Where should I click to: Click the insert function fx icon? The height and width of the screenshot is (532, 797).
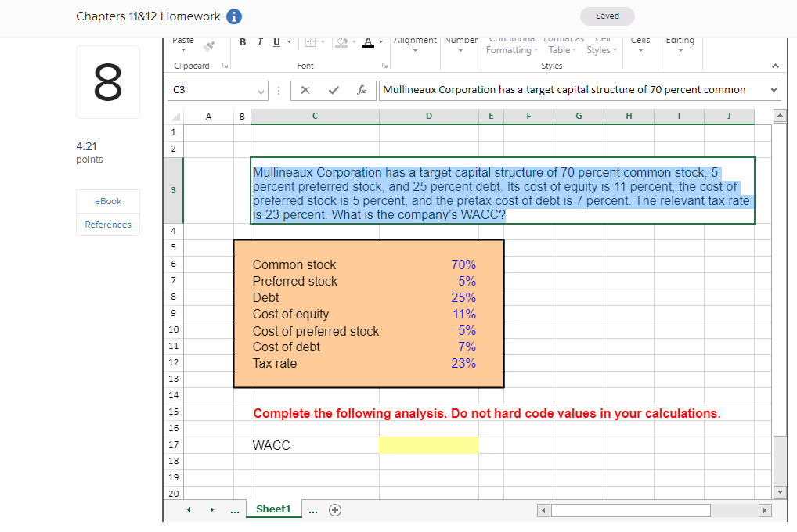[362, 91]
